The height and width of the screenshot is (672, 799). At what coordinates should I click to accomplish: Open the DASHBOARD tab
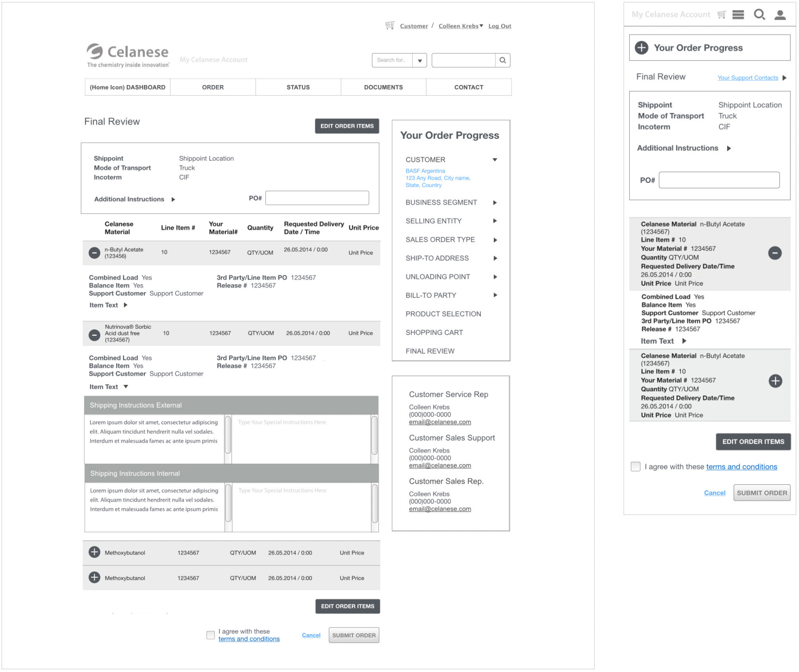pos(127,87)
